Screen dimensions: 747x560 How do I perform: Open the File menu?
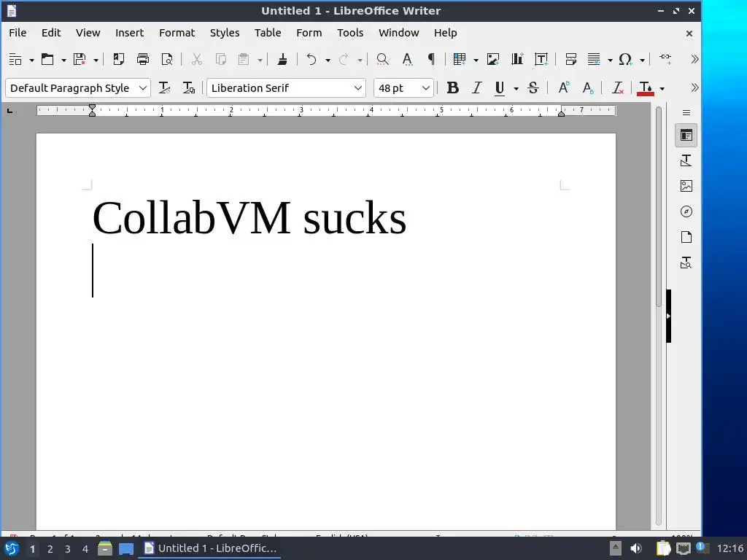(x=18, y=33)
